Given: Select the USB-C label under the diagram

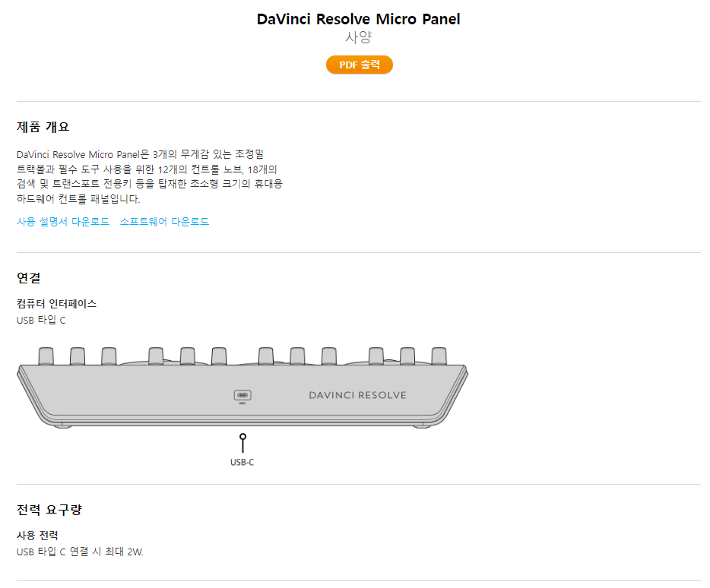Looking at the screenshot, I should click(242, 462).
